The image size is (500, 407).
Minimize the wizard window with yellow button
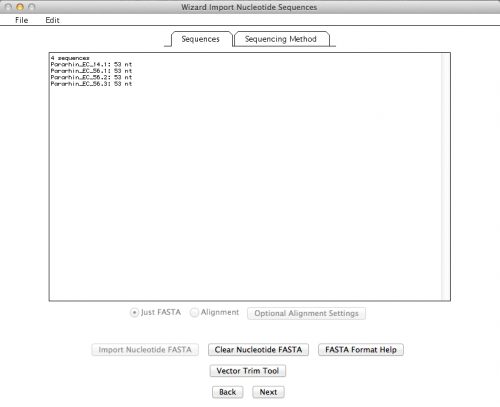(20, 7)
